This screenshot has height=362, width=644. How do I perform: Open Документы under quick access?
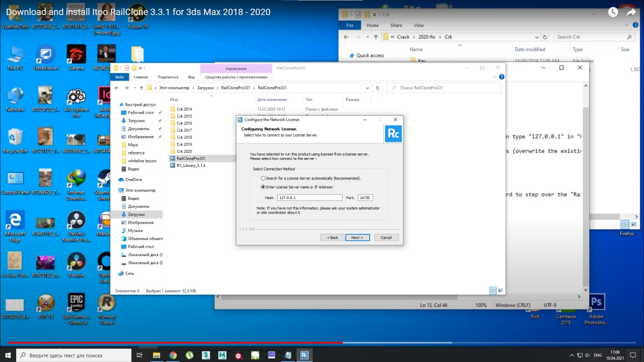click(x=138, y=129)
